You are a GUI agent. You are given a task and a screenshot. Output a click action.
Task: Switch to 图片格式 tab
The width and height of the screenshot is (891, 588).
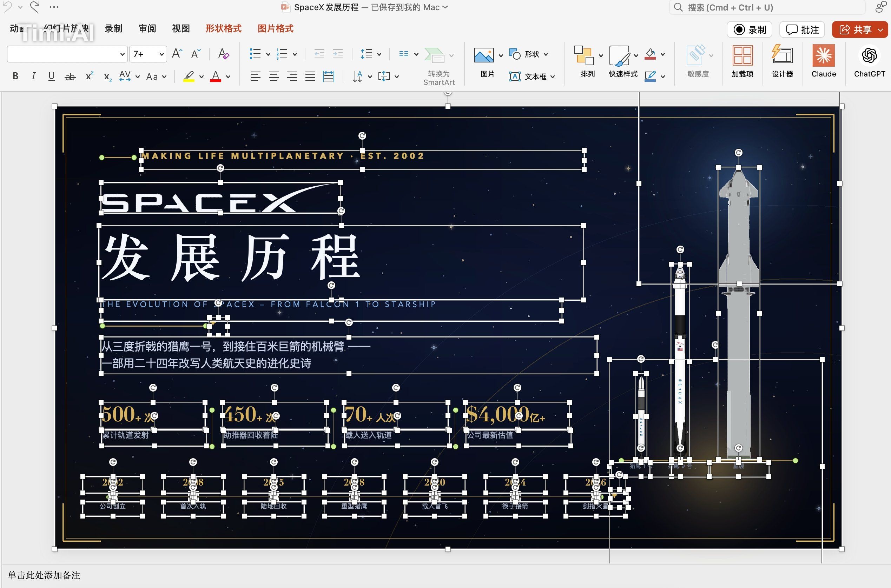point(275,29)
